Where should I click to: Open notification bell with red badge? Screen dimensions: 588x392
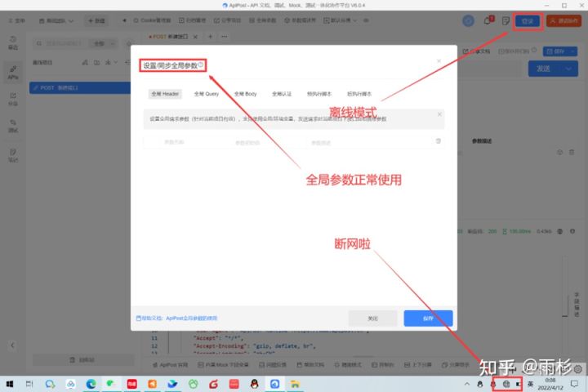[488, 20]
